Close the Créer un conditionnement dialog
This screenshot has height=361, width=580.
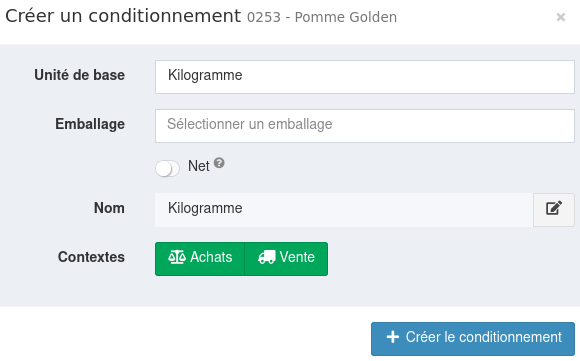[561, 17]
